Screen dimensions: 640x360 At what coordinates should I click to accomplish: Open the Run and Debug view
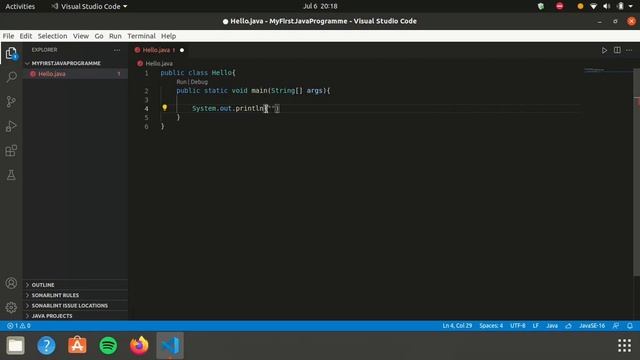[11, 126]
